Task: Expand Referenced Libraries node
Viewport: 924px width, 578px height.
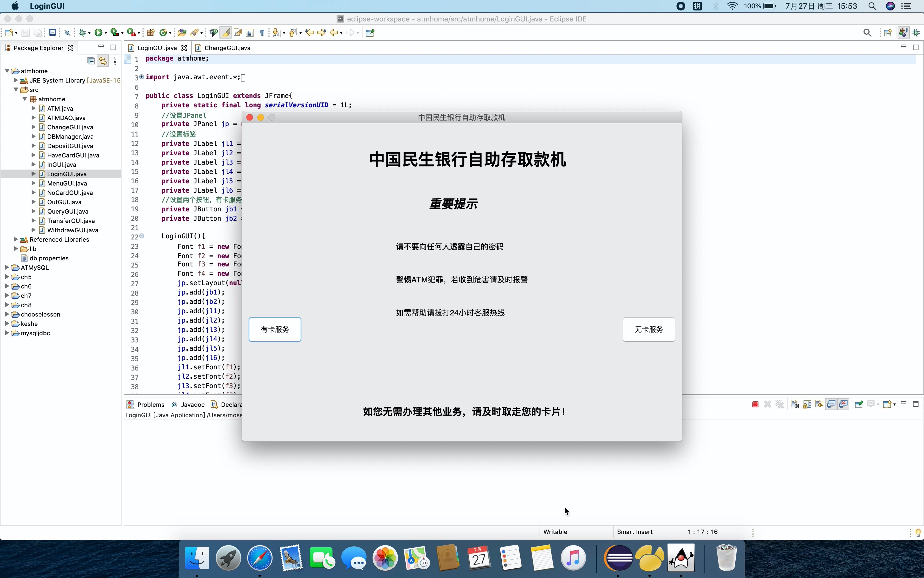Action: pos(16,239)
